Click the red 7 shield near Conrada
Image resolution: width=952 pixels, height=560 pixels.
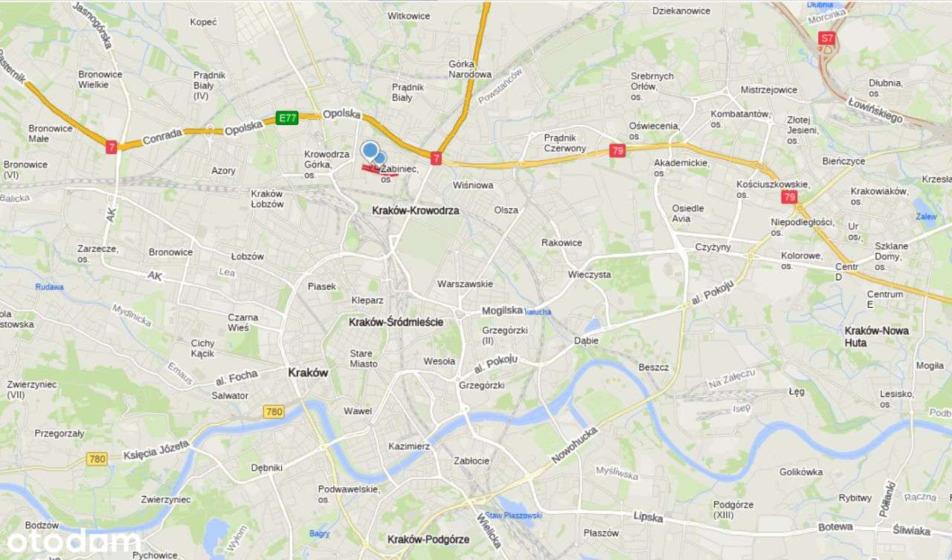[112, 147]
